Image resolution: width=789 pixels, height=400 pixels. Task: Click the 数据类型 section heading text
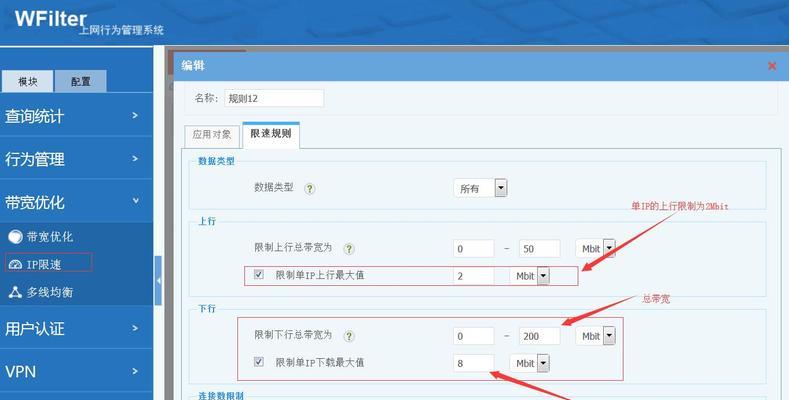point(216,162)
